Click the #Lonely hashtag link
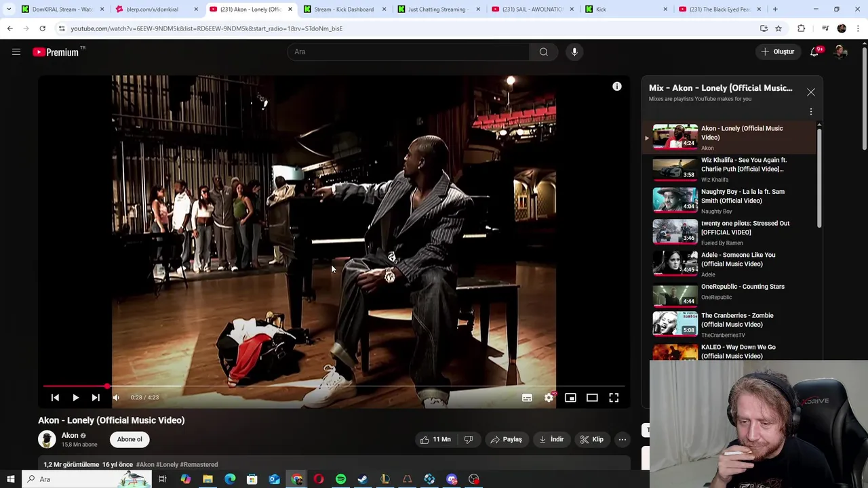The width and height of the screenshot is (868, 488). click(x=167, y=465)
